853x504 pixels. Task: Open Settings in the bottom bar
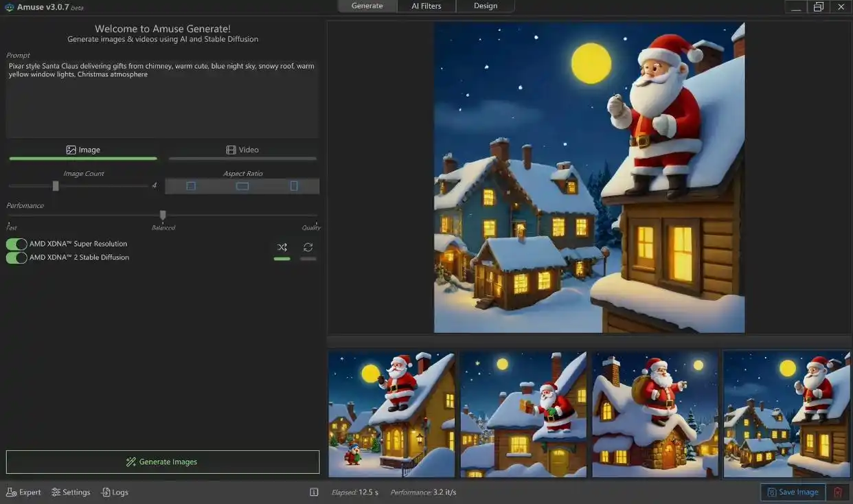tap(71, 492)
